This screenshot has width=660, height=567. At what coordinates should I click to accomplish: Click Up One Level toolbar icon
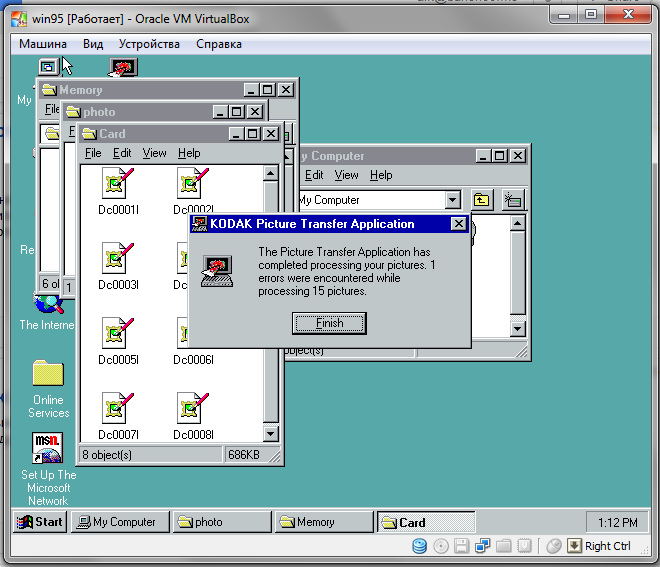(481, 200)
